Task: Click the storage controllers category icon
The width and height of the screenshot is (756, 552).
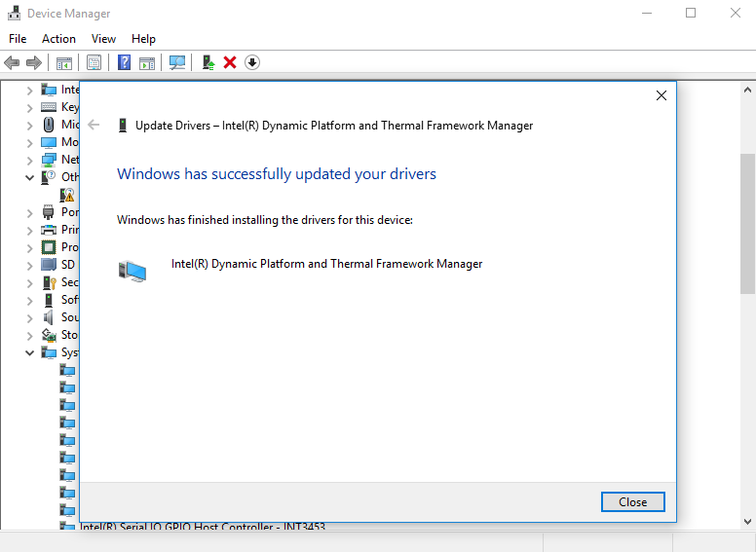Action: [49, 335]
